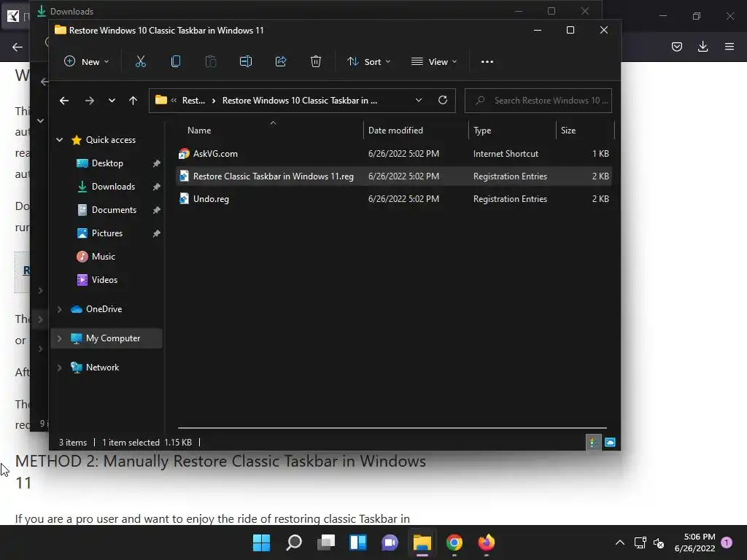Open taskbar clock showing 5:06 PM
Viewport: 747px width, 560px height.
(694, 542)
